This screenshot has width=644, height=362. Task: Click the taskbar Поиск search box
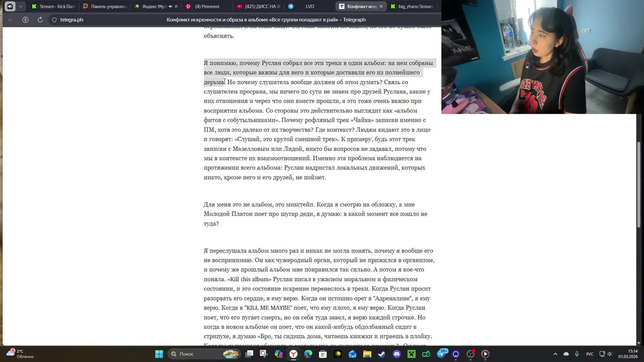(204, 354)
